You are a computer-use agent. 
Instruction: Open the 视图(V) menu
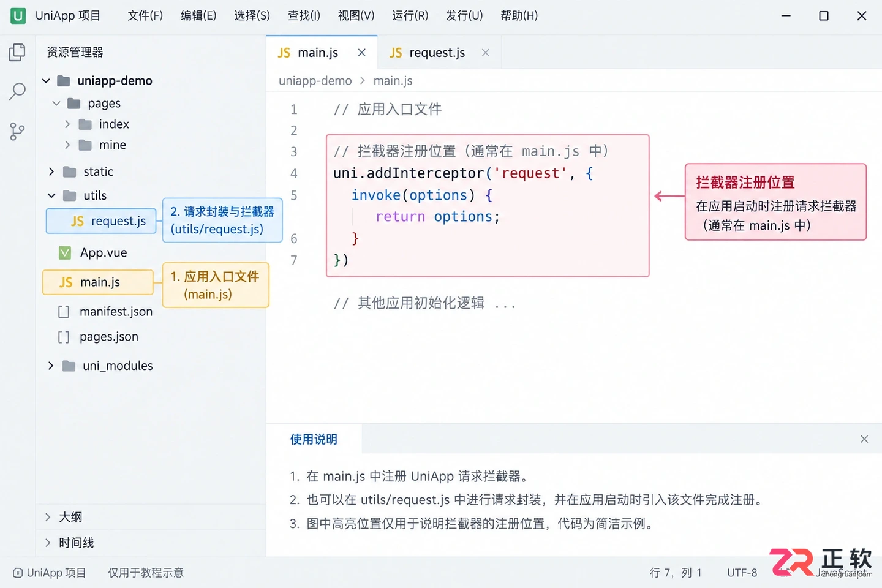point(356,16)
